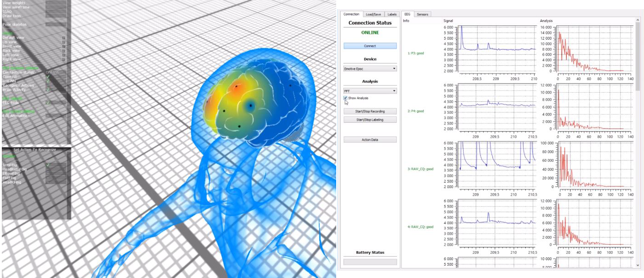
Task: Click the up arrow of the EEG scrollbar
Action: coord(638,21)
